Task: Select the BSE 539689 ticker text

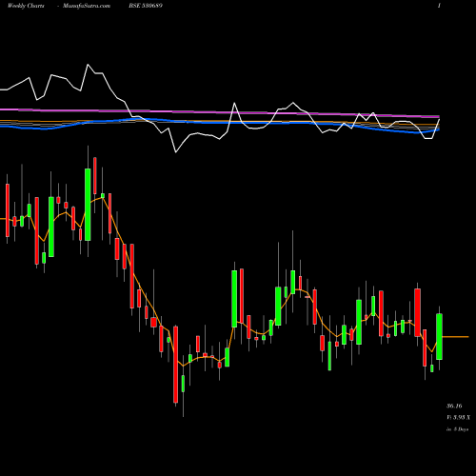Action: [146, 6]
